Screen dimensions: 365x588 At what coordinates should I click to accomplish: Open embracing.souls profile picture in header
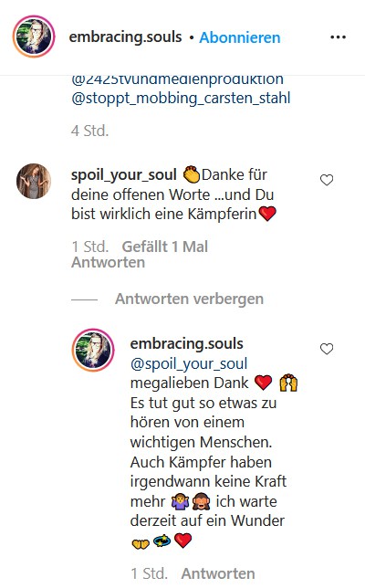pyautogui.click(x=34, y=37)
